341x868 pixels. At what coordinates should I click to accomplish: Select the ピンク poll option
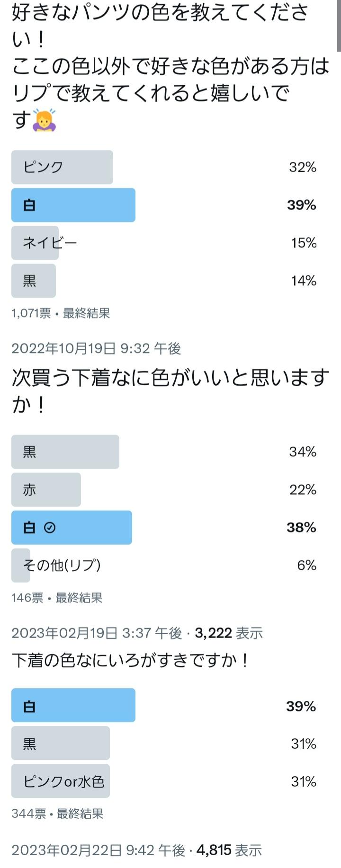[164, 167]
